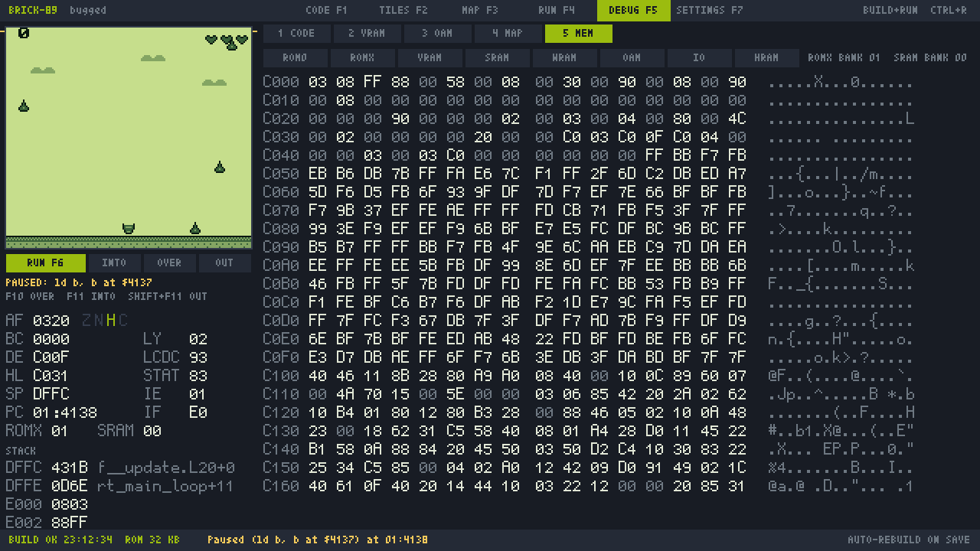This screenshot has height=551, width=980.
Task: Click the HL register value C031
Action: (51, 376)
